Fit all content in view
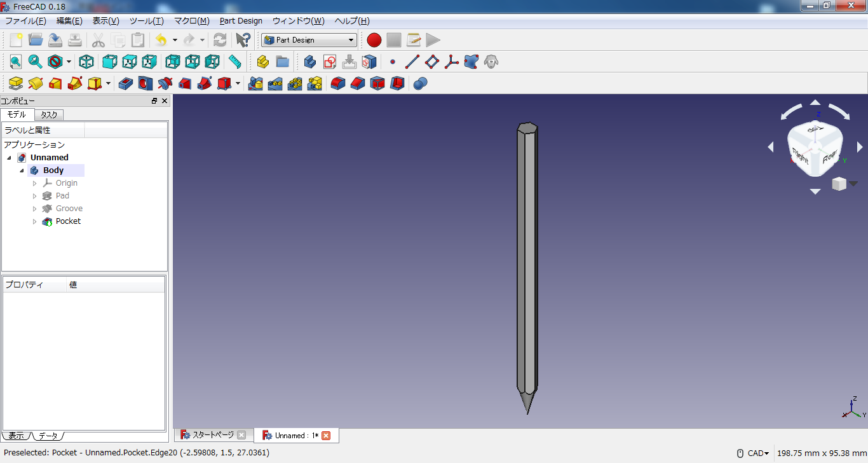The image size is (868, 463). pyautogui.click(x=15, y=62)
